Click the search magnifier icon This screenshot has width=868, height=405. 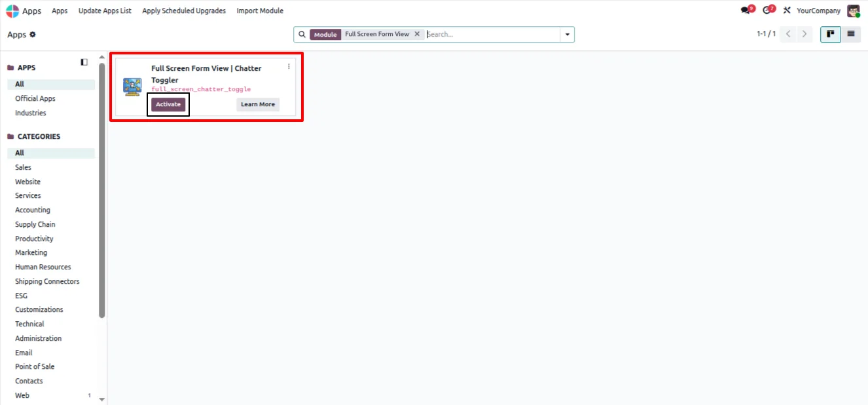pyautogui.click(x=302, y=34)
